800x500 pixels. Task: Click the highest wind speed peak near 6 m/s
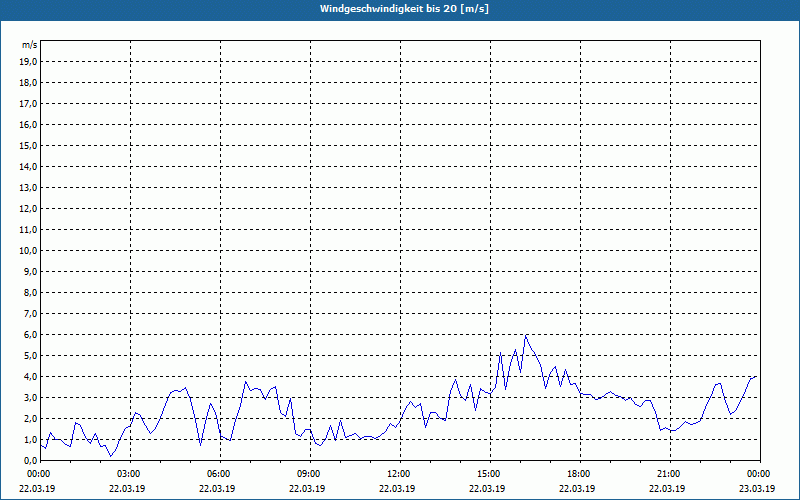[526, 336]
